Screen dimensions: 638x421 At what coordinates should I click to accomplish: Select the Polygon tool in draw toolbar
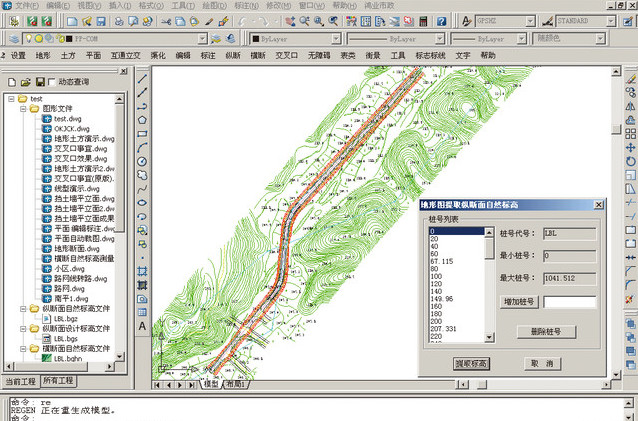click(142, 120)
